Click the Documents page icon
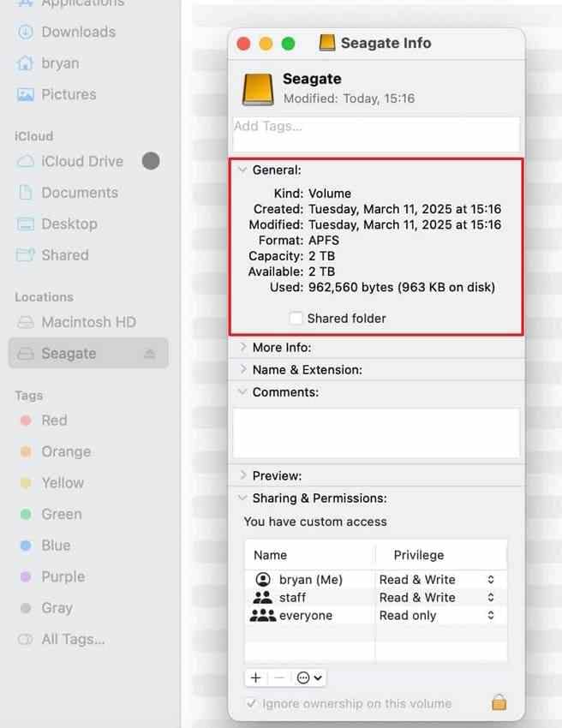The height and width of the screenshot is (728, 562). (x=26, y=192)
